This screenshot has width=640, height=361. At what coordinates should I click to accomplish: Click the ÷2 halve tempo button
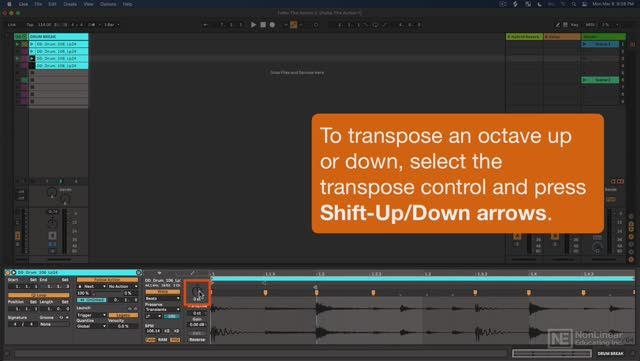pyautogui.click(x=167, y=331)
